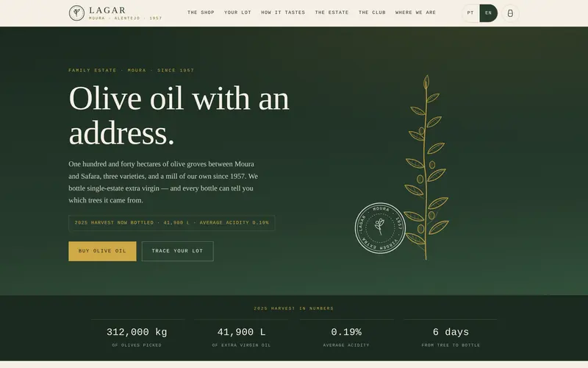This screenshot has height=368, width=588.
Task: Click the Buy Olive Oil button
Action: point(102,251)
